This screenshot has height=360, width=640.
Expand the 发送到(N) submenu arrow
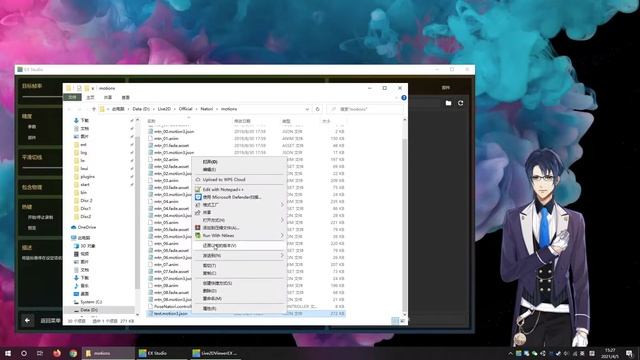[282, 256]
